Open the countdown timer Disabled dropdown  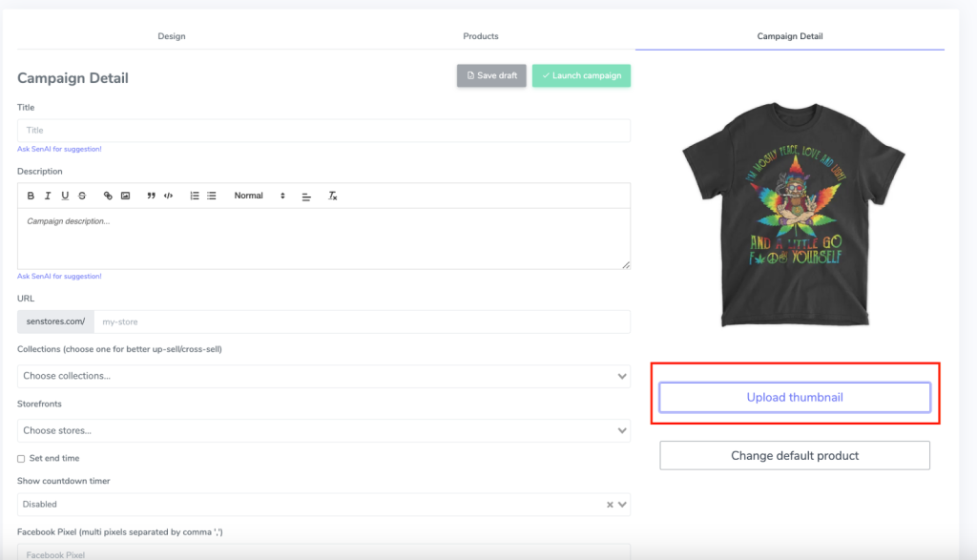pyautogui.click(x=323, y=505)
